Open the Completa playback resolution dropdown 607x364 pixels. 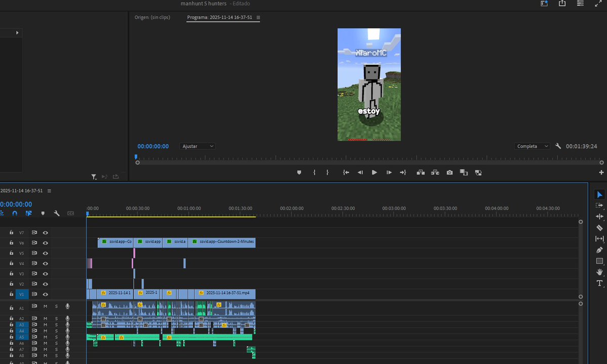531,146
